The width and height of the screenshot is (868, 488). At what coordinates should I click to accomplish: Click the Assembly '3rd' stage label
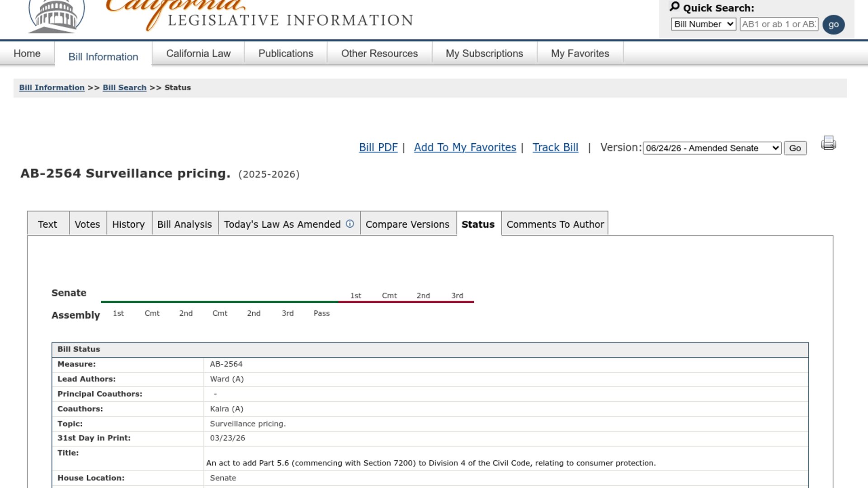[x=288, y=313]
